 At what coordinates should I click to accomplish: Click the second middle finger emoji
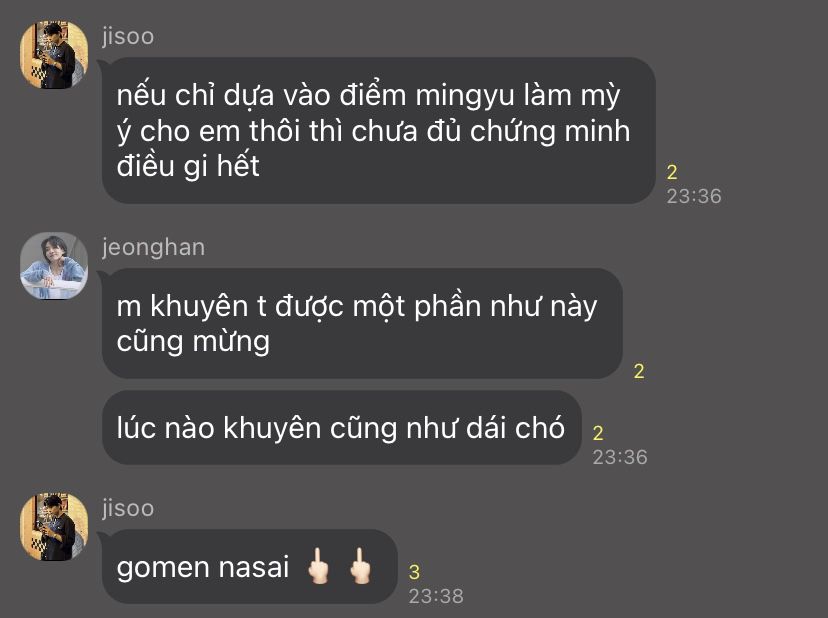tap(360, 566)
